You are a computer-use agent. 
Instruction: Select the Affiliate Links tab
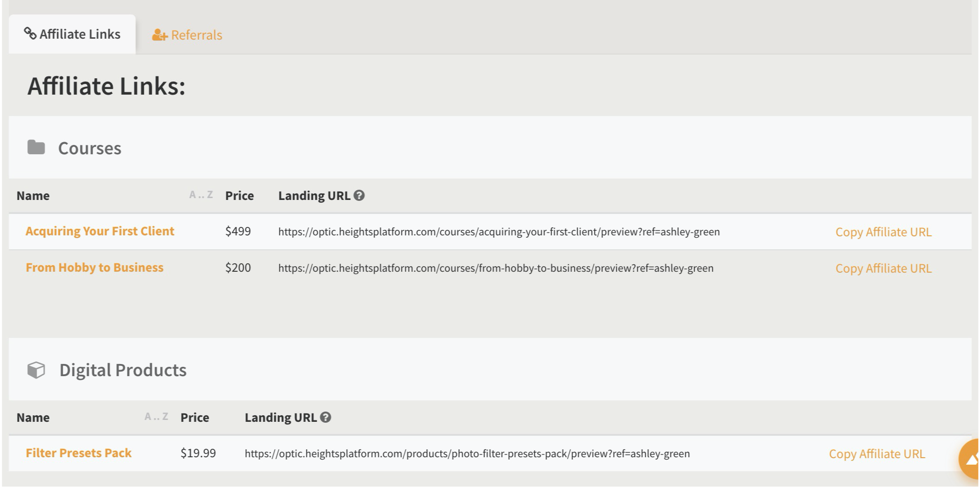click(72, 34)
